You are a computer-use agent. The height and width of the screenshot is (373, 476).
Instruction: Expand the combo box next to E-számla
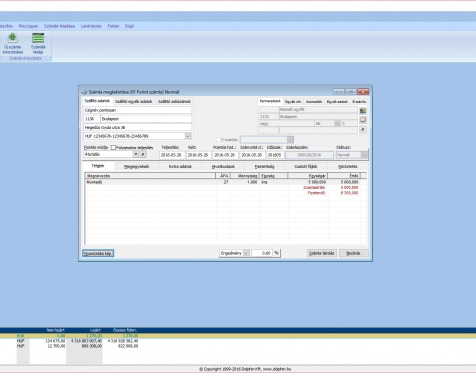point(290,140)
